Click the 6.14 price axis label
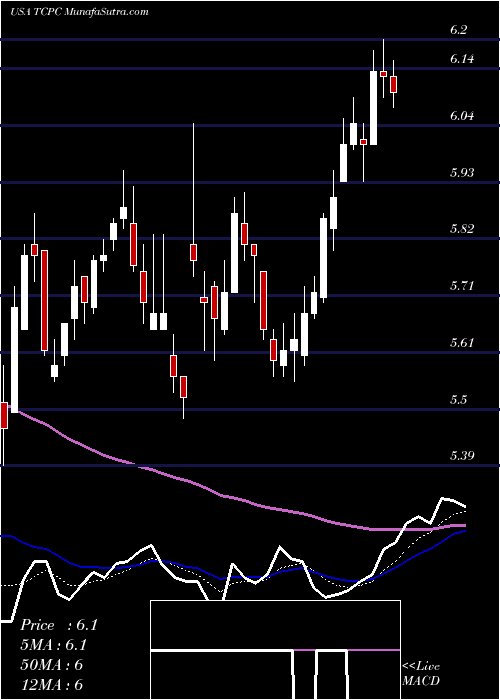The image size is (500, 700). click(462, 59)
